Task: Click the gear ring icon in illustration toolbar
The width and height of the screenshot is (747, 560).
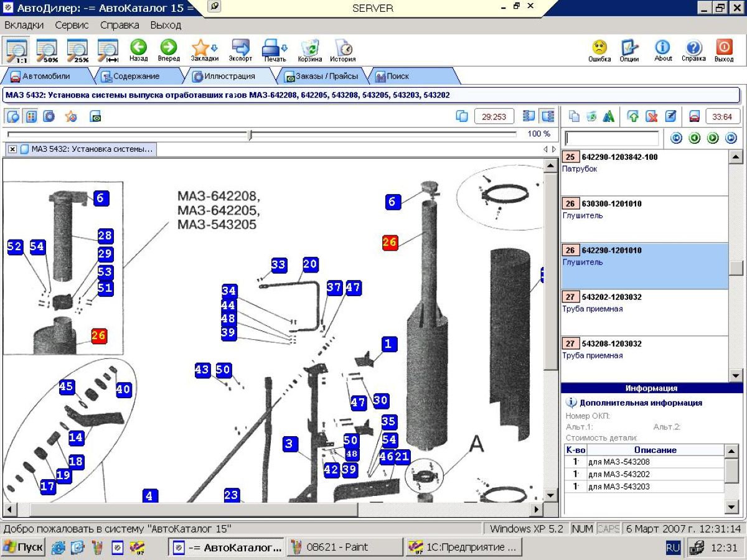Action: point(48,116)
